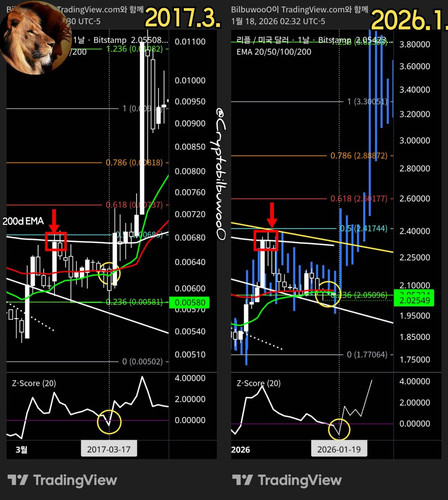This screenshot has width=448, height=500.
Task: Click the '3월' month label on time axis
Action: 21,450
